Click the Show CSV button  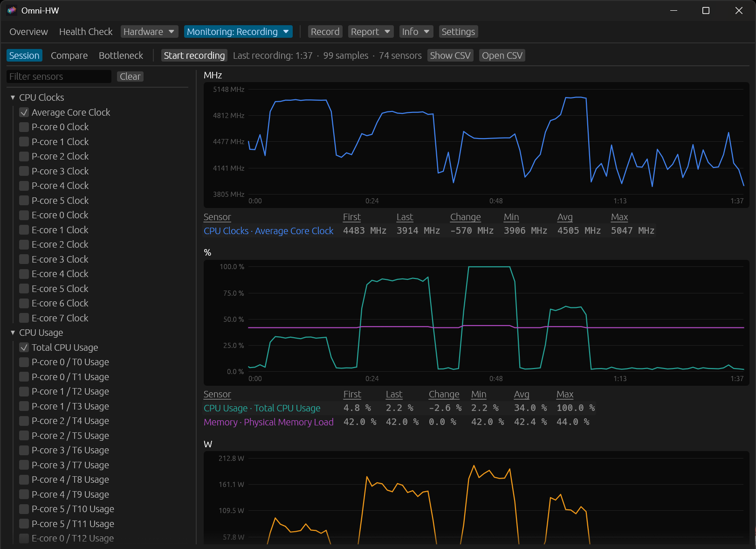(x=450, y=56)
